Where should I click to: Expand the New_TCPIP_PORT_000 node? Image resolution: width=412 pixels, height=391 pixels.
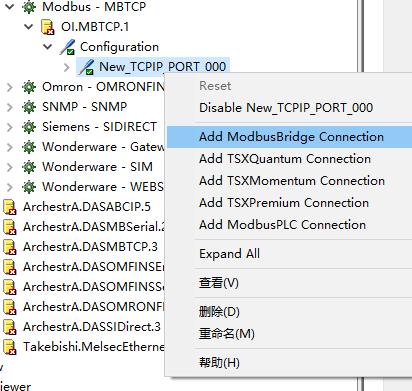67,67
